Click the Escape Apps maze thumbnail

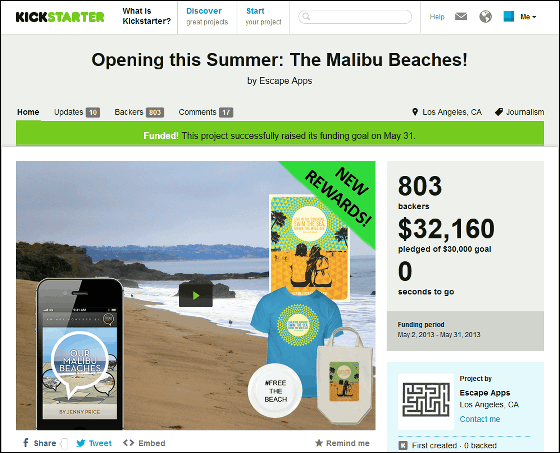pos(426,400)
